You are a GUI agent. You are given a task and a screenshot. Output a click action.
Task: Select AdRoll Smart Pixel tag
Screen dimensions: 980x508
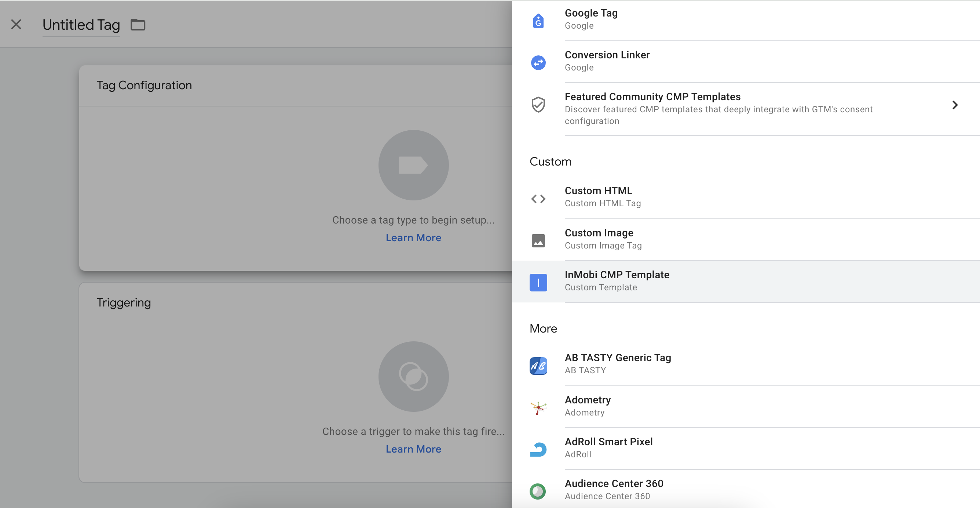click(746, 449)
